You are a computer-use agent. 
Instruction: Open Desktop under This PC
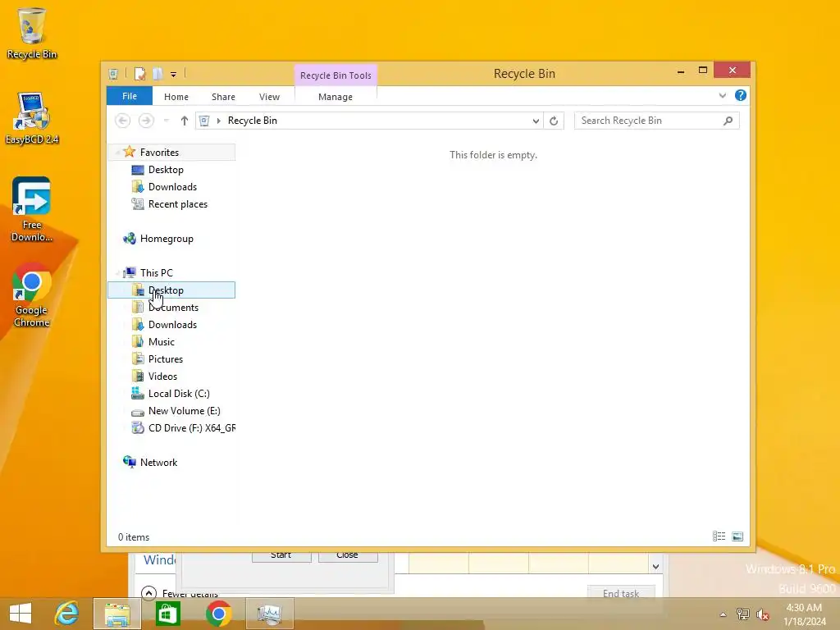tap(171, 290)
